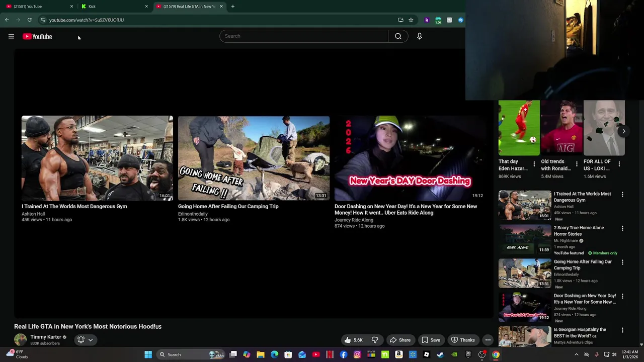The width and height of the screenshot is (644, 362).
Task: Open Microsoft Edge from the taskbar
Action: 274,354
